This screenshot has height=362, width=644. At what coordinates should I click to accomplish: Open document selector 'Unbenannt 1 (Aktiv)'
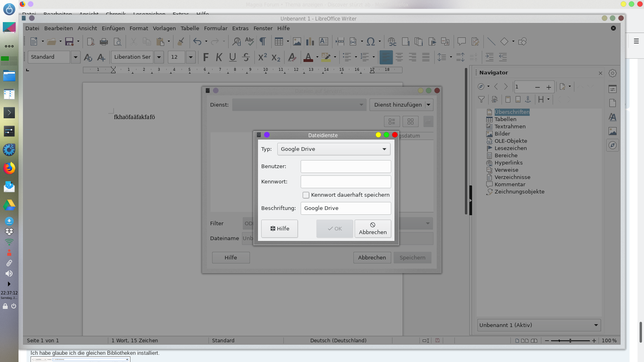point(539,325)
